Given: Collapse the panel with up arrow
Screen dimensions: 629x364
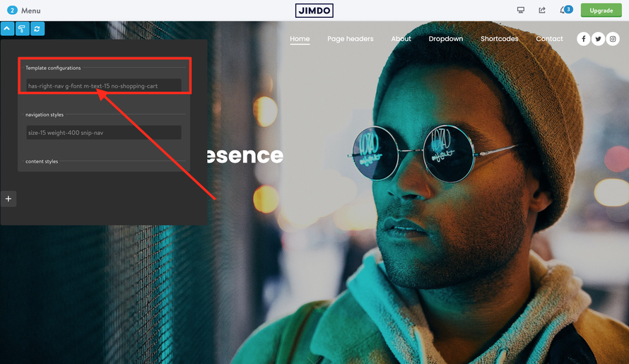Looking at the screenshot, I should coord(7,29).
